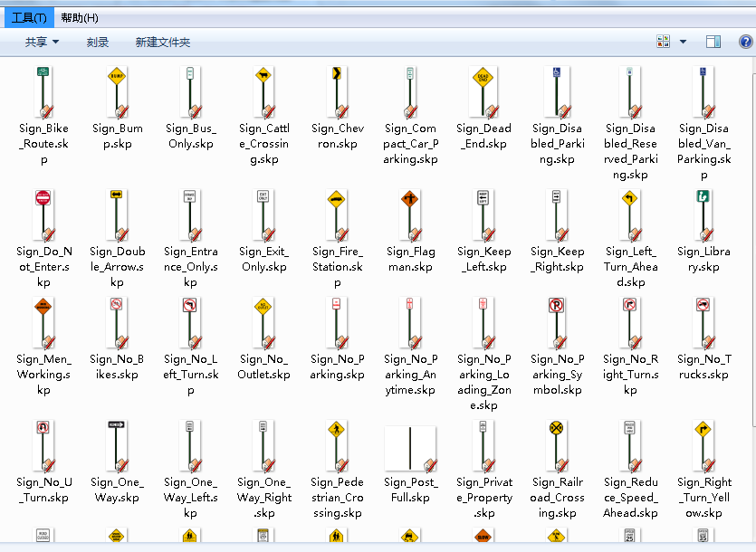Select the Sign_No_Bikes.skp file icon
The width and height of the screenshot is (756, 552).
click(117, 323)
